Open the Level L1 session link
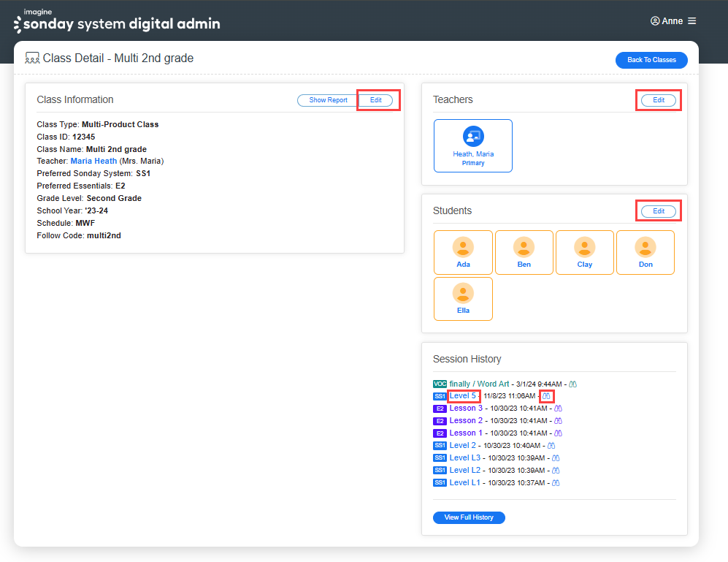 (464, 482)
